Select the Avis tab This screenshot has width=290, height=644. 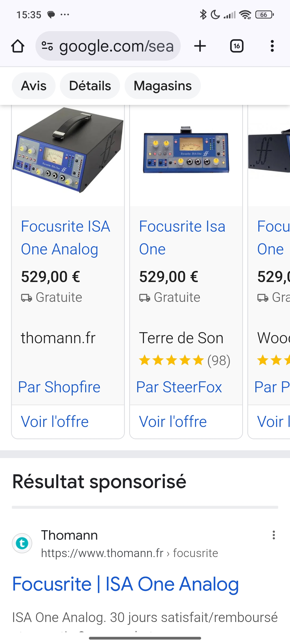point(34,86)
